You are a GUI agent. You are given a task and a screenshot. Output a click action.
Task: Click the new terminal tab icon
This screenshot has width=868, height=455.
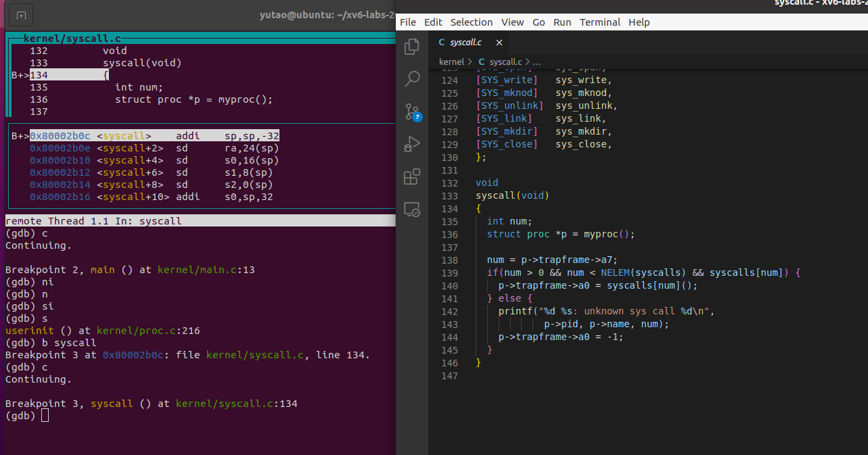click(x=22, y=15)
